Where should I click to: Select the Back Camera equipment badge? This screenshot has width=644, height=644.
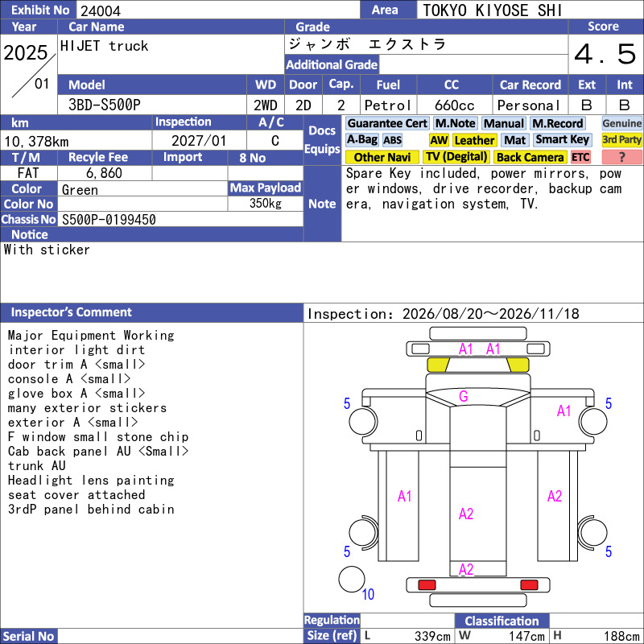click(530, 157)
